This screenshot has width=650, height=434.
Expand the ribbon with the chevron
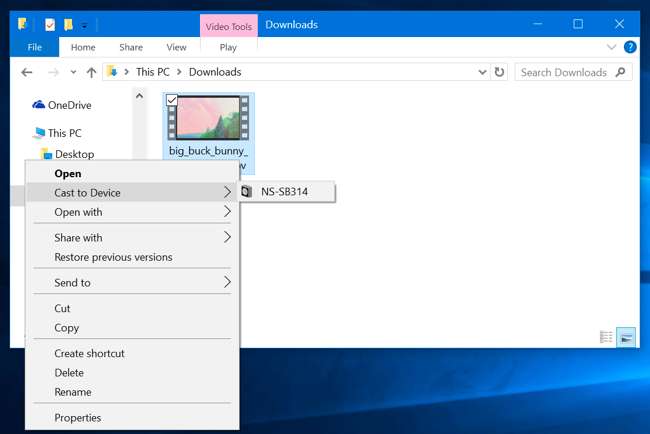(612, 47)
